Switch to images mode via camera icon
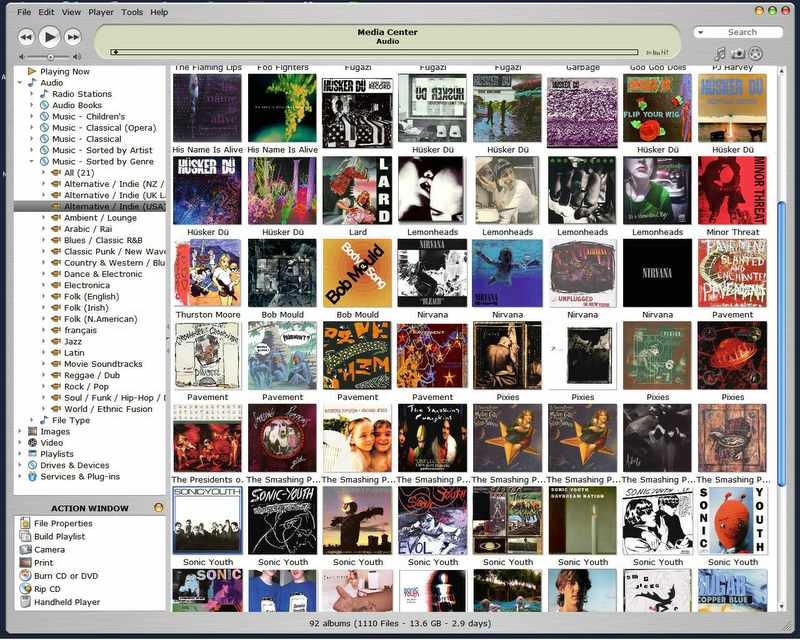The height and width of the screenshot is (640, 800). [x=738, y=53]
